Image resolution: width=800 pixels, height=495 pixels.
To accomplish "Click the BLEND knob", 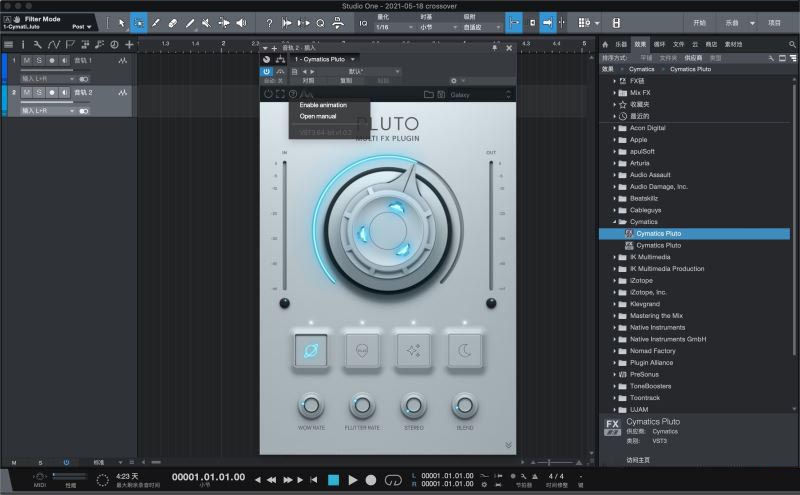I will [x=464, y=406].
